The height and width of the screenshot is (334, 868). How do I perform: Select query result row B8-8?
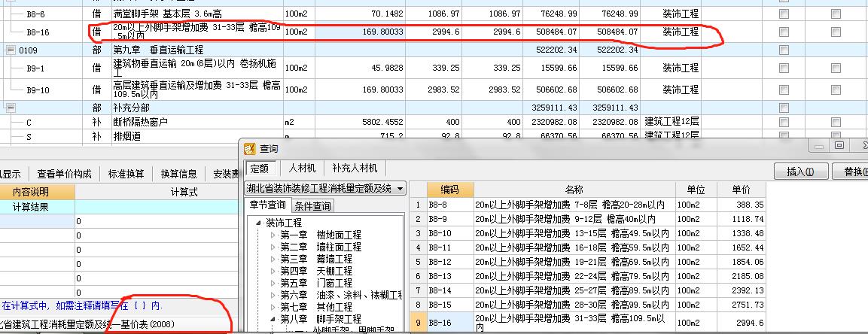(588, 205)
